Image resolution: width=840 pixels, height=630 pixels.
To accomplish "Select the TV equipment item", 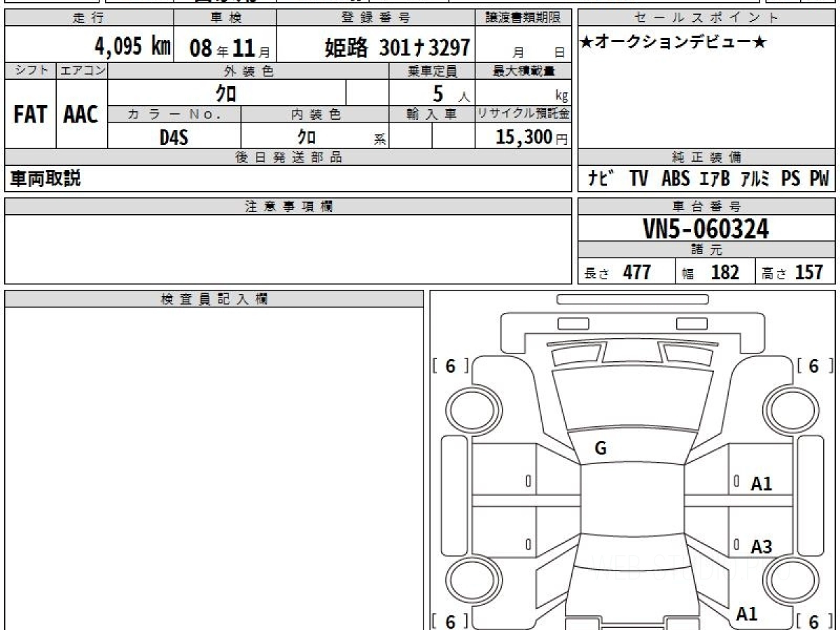I will [638, 179].
